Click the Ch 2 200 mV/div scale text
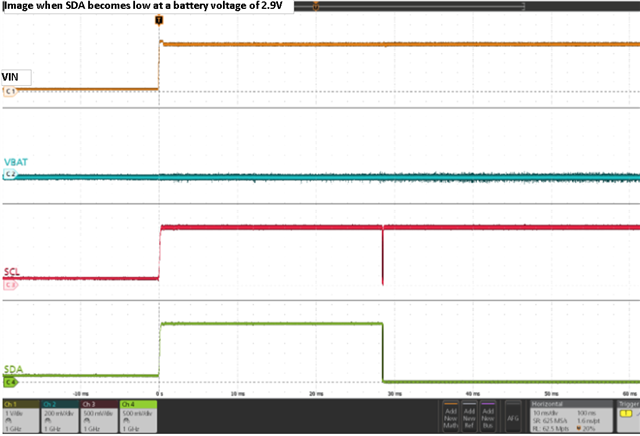This screenshot has height=436, width=640. tap(60, 413)
